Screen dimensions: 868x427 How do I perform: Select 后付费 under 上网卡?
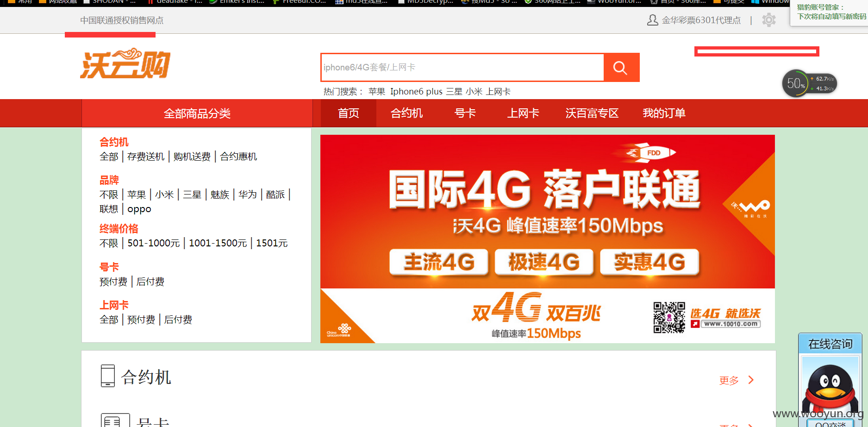tap(178, 320)
